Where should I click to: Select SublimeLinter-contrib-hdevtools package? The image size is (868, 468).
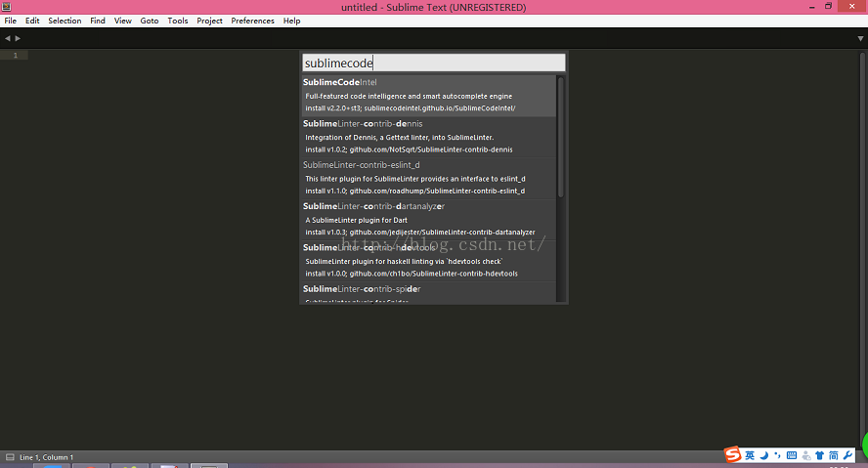click(x=429, y=261)
